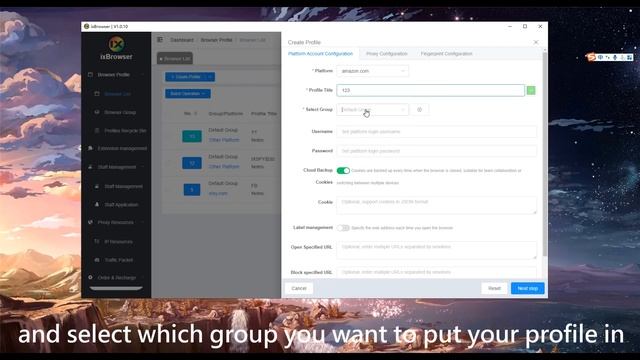The image size is (640, 360).
Task: Close the Create Profile panel with X
Action: pos(536,42)
